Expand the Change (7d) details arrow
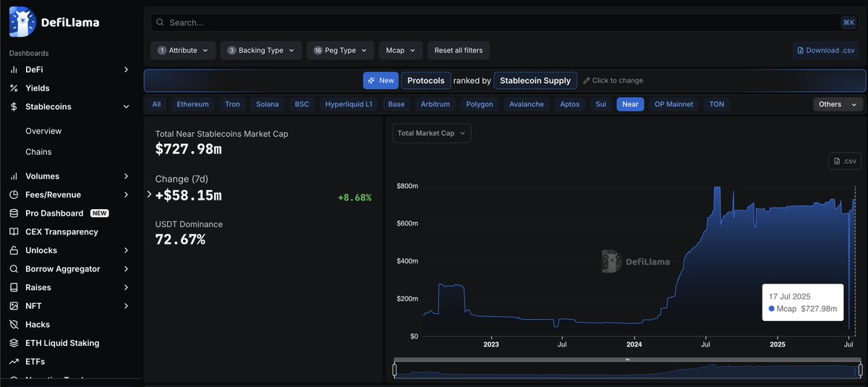The height and width of the screenshot is (387, 868). pos(149,195)
